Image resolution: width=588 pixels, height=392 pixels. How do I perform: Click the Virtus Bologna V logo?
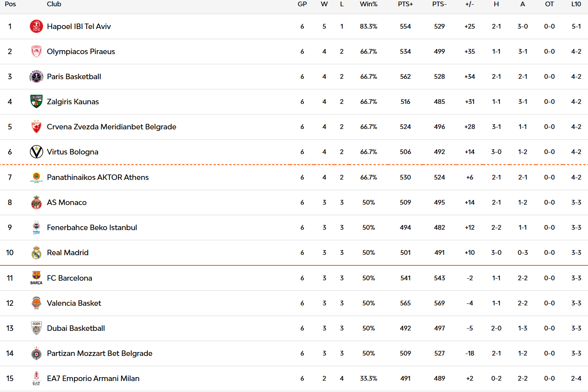coord(36,152)
